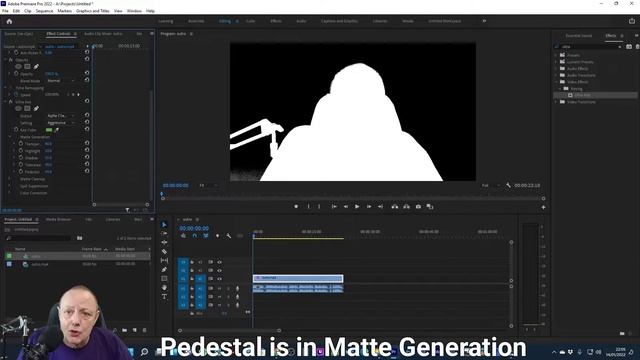Open the File menu
The width and height of the screenshot is (640, 360).
click(x=5, y=11)
